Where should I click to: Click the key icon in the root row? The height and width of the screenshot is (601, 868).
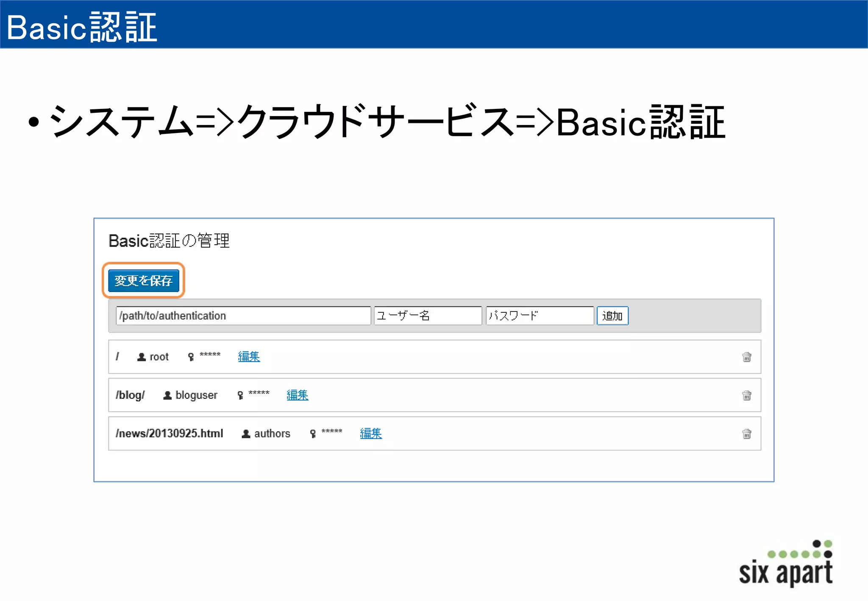[x=191, y=357]
